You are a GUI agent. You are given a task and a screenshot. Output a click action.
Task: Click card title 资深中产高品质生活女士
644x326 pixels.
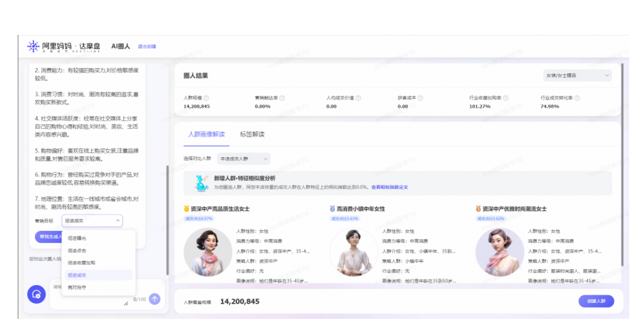pyautogui.click(x=220, y=209)
